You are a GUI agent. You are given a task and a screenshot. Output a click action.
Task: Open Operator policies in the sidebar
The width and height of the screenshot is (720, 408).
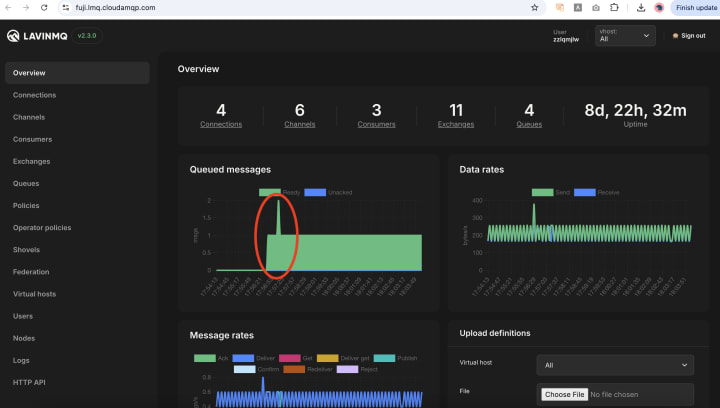coord(42,228)
